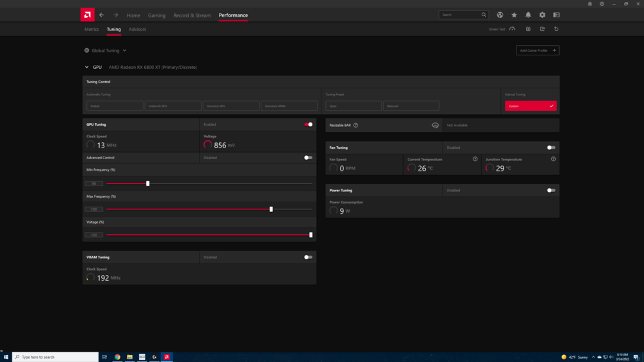Image resolution: width=644 pixels, height=362 pixels.
Task: Open the web browser globe icon
Action: (500, 15)
